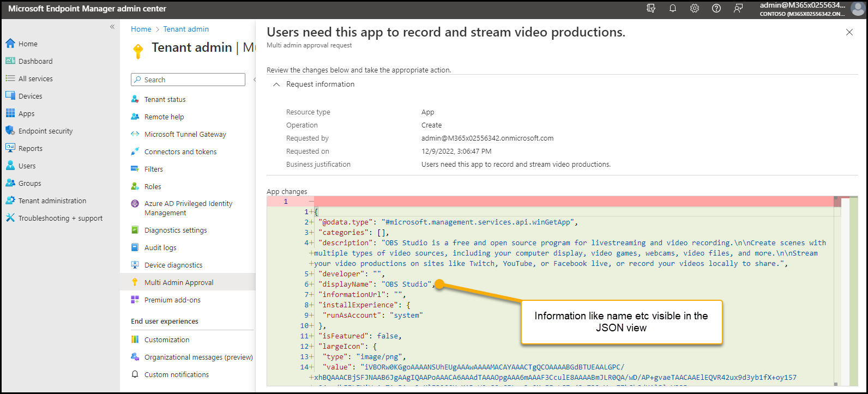Click the All services list icon

click(10, 78)
